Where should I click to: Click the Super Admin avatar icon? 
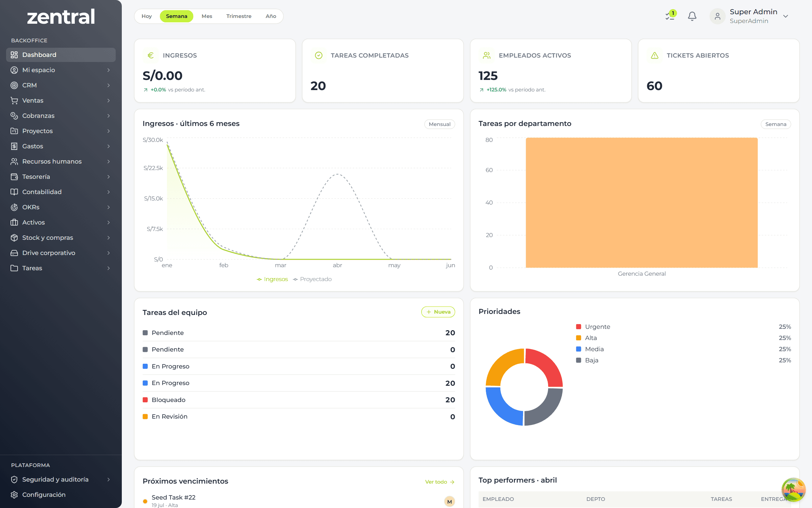717,16
